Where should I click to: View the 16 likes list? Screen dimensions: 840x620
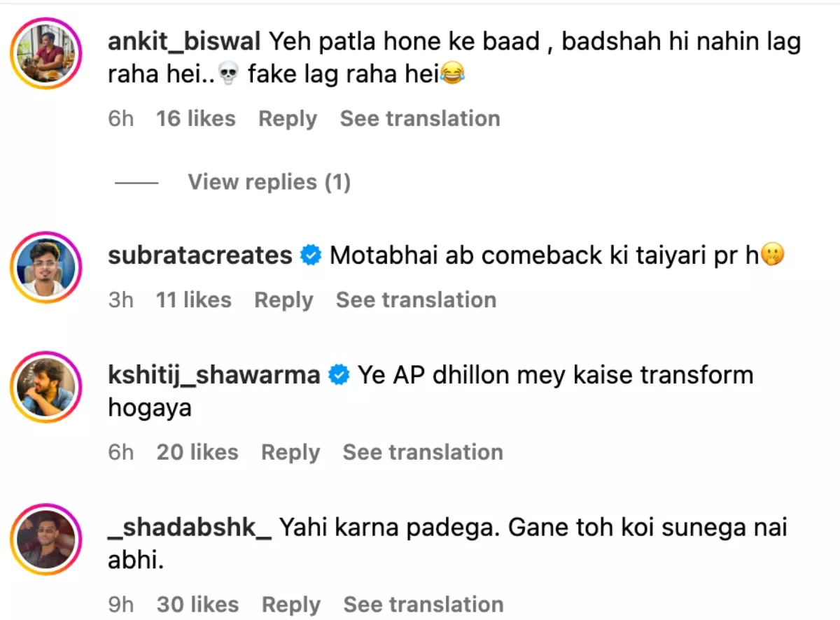195,119
